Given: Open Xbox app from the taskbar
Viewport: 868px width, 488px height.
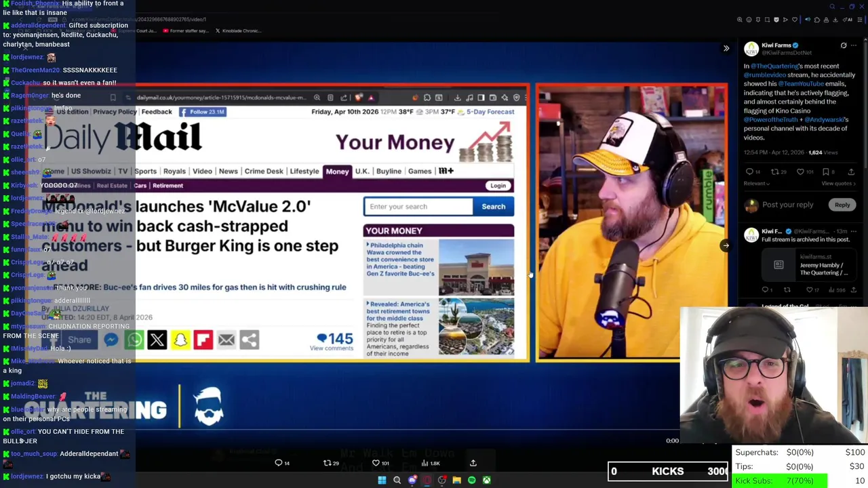Looking at the screenshot, I should tap(486, 480).
